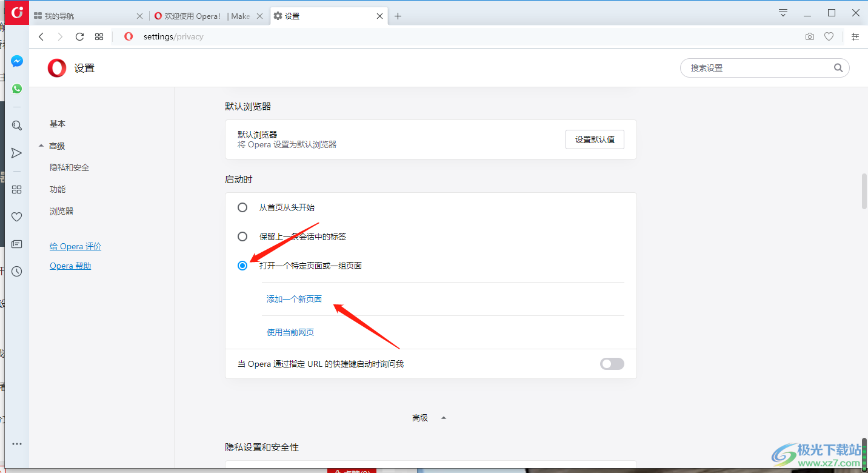Open Speed Dial from the sidebar
The image size is (868, 473).
pos(17,189)
